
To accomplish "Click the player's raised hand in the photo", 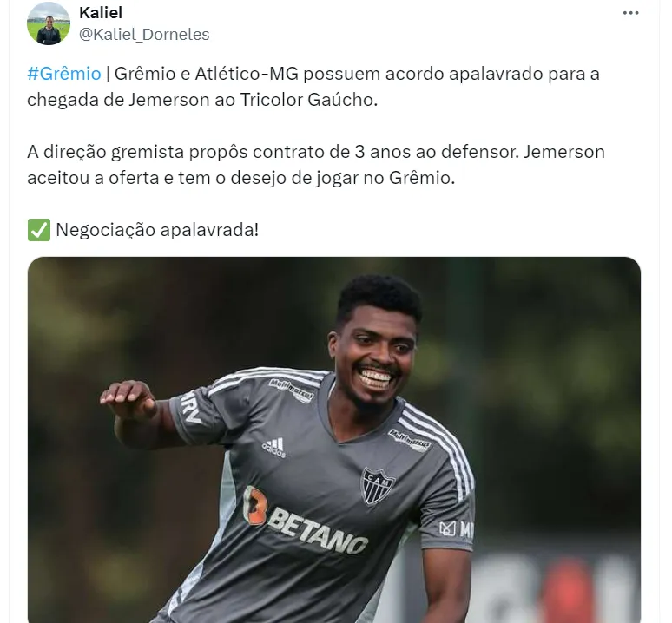I will [128, 399].
